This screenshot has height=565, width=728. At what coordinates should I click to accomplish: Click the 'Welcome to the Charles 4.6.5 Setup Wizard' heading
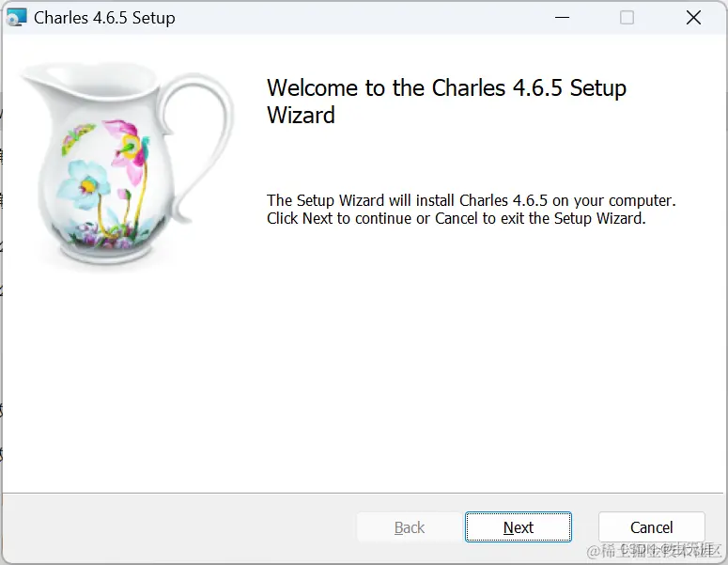click(x=446, y=102)
